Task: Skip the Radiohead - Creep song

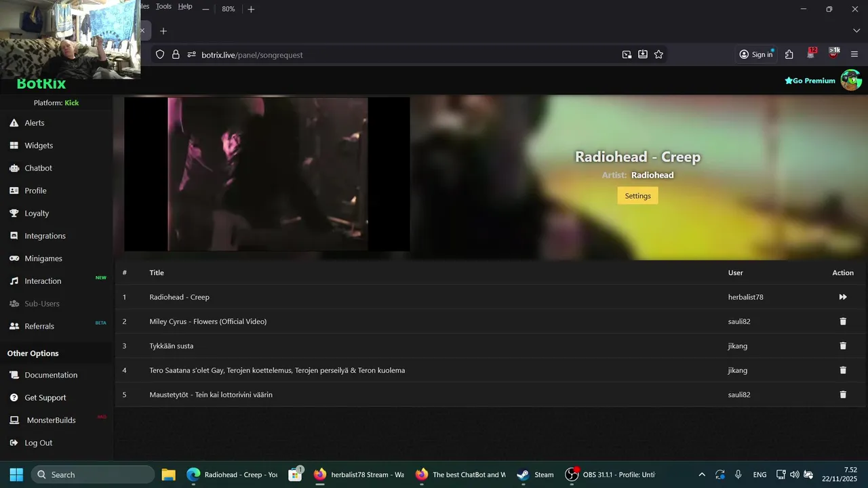Action: point(843,297)
